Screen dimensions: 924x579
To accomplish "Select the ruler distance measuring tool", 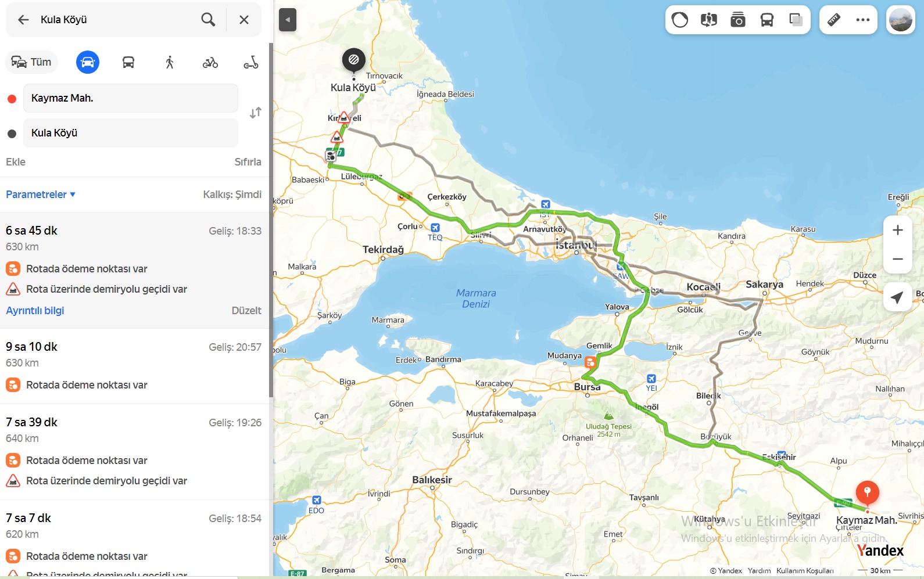I will pos(833,20).
